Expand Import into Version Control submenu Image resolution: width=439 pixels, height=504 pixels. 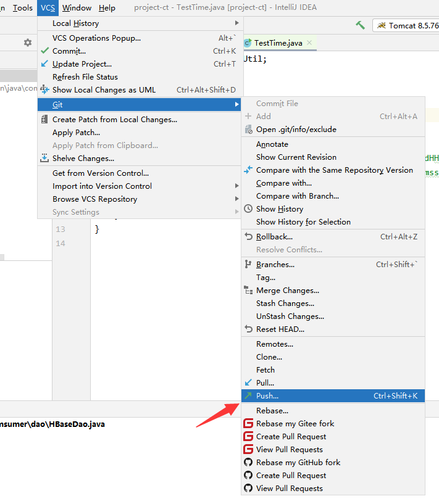140,186
